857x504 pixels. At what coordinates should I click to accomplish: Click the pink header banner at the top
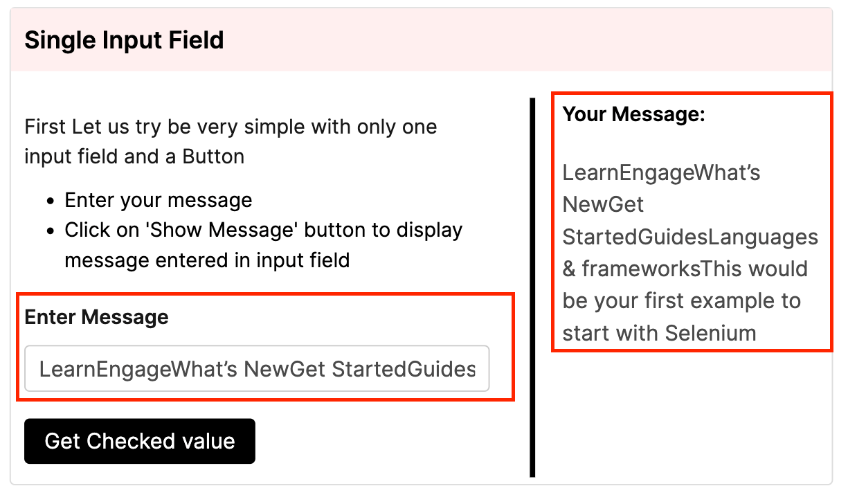point(429,38)
